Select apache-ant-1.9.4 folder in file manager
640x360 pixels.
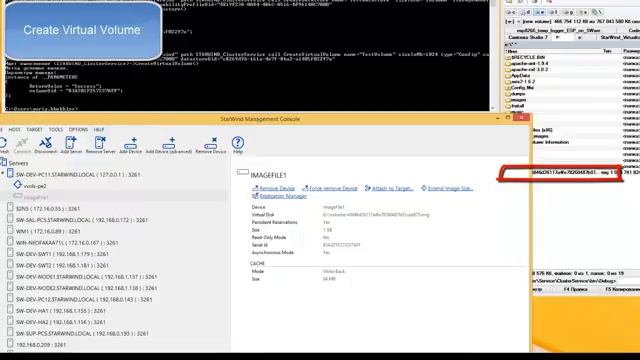529,64
